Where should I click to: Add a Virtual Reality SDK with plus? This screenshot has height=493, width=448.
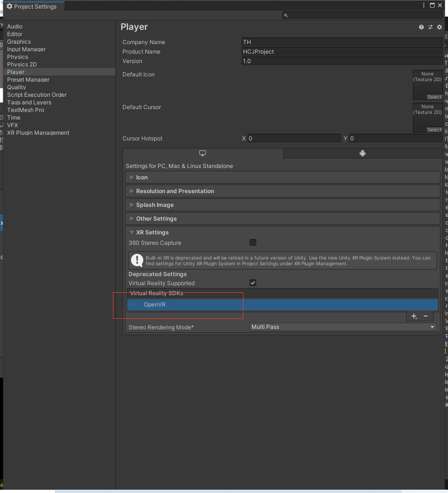coord(414,316)
